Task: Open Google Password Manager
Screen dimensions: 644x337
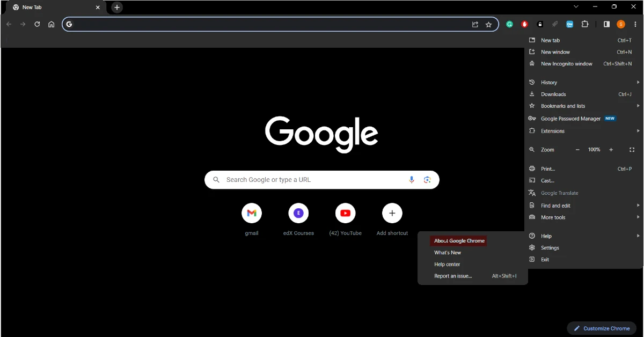Action: (x=584, y=119)
